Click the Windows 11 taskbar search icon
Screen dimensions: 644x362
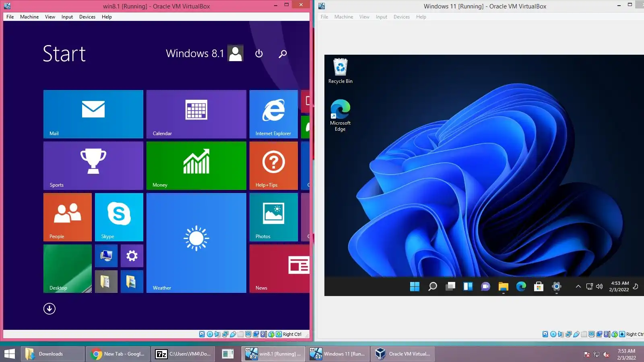[433, 286]
